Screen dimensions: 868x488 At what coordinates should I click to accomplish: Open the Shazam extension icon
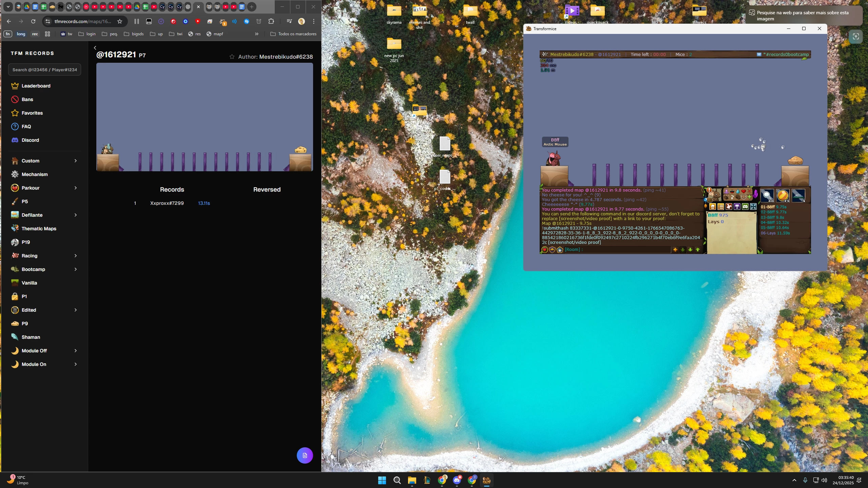tap(247, 21)
